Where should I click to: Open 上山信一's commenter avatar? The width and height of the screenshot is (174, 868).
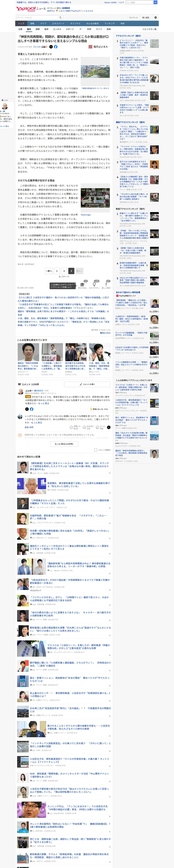21,392
